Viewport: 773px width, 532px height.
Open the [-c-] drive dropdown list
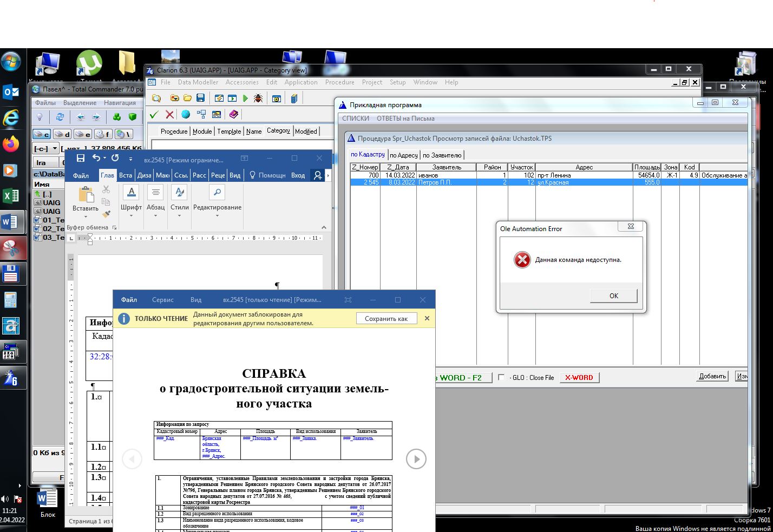coord(55,148)
